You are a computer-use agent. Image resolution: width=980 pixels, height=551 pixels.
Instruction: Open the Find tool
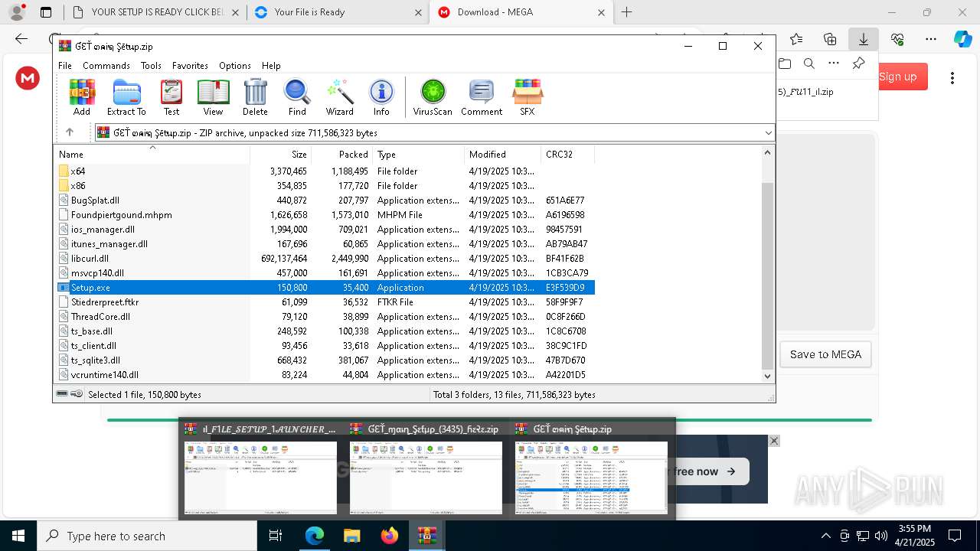(297, 97)
